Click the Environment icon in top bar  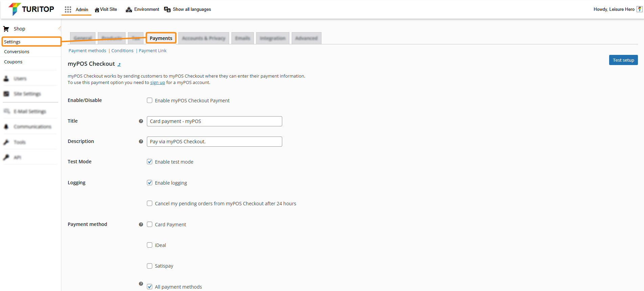(x=129, y=9)
